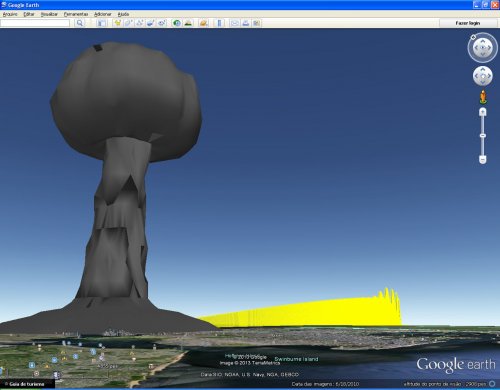This screenshot has height=390, width=500.
Task: Open the Adicionar menu
Action: pos(103,14)
